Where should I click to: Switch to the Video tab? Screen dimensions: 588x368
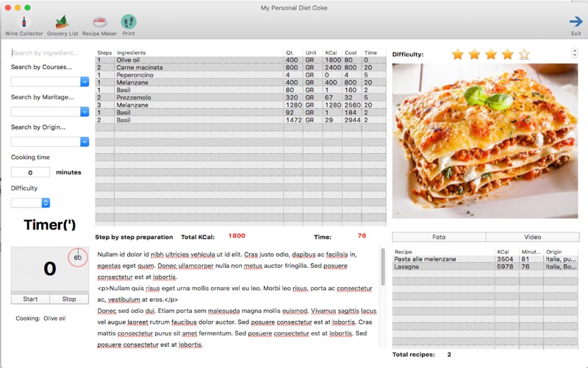[x=532, y=237]
